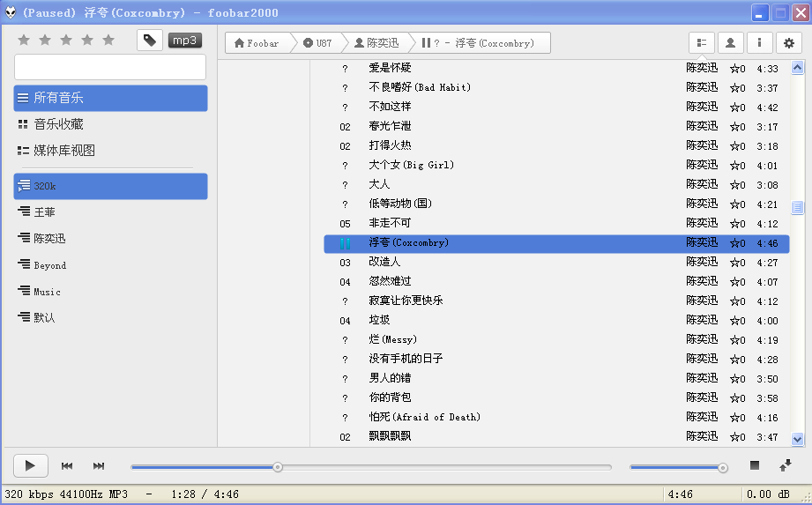Click the mp3 format badge
This screenshot has width=812, height=505.
click(185, 41)
